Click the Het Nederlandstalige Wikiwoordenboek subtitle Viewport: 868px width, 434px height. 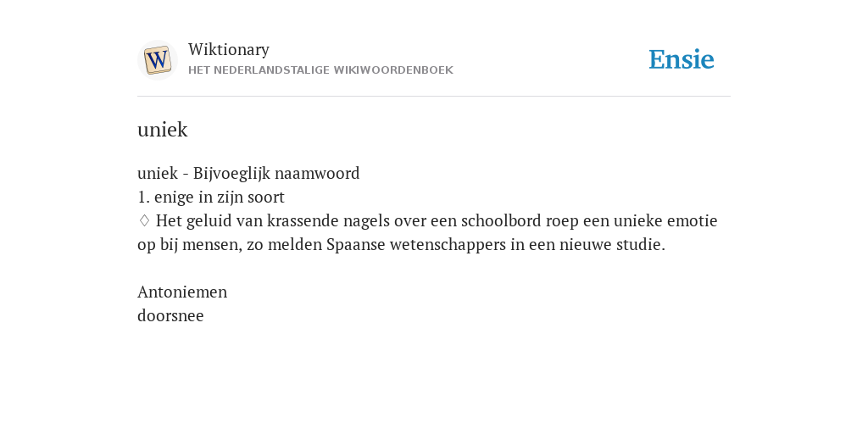point(320,70)
